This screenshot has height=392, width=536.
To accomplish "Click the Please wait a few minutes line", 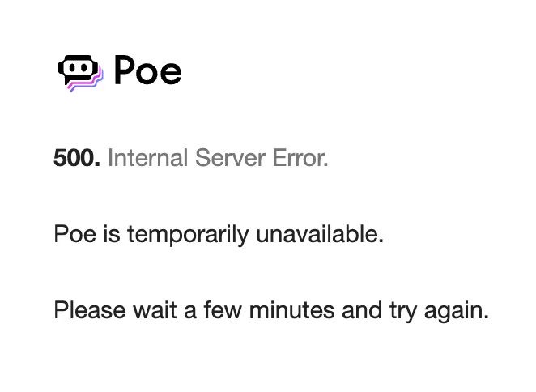I will tap(271, 311).
